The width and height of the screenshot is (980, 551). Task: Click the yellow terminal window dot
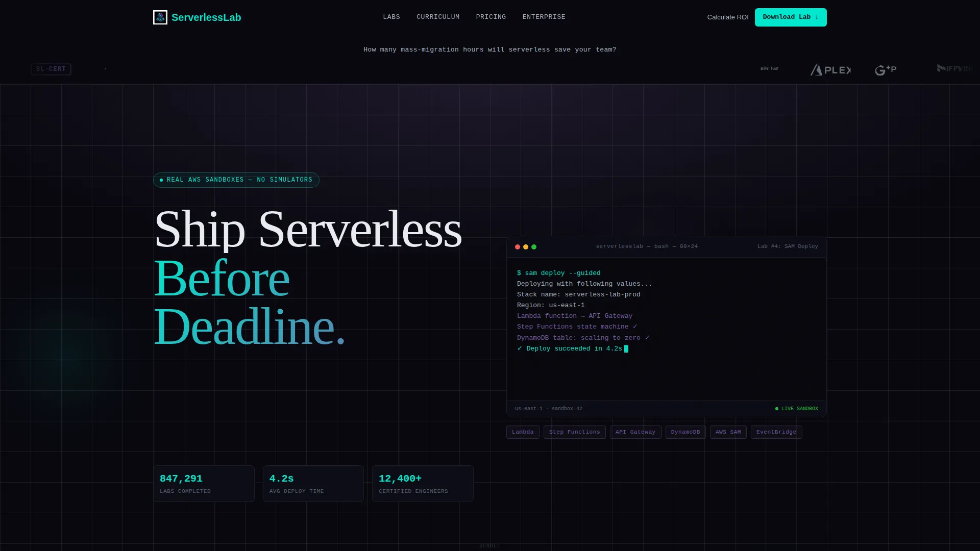pos(526,247)
